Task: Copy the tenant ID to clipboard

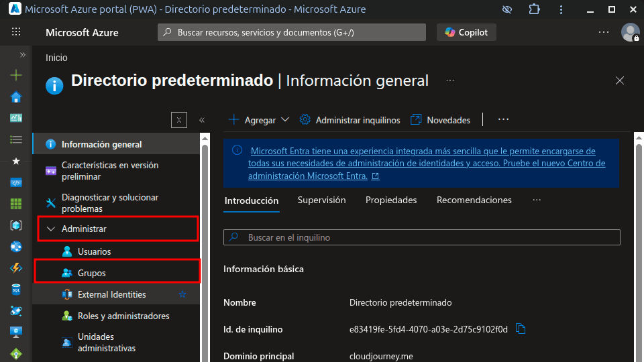Action: tap(521, 328)
